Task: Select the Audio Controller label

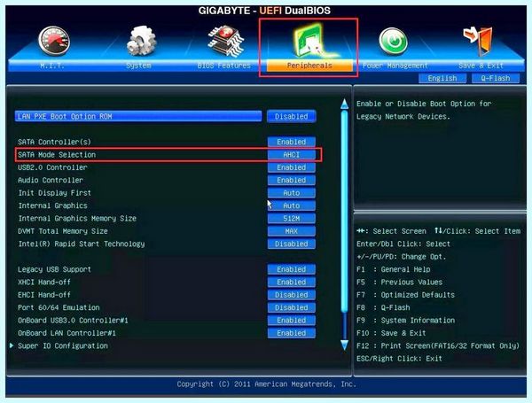Action: tap(51, 180)
